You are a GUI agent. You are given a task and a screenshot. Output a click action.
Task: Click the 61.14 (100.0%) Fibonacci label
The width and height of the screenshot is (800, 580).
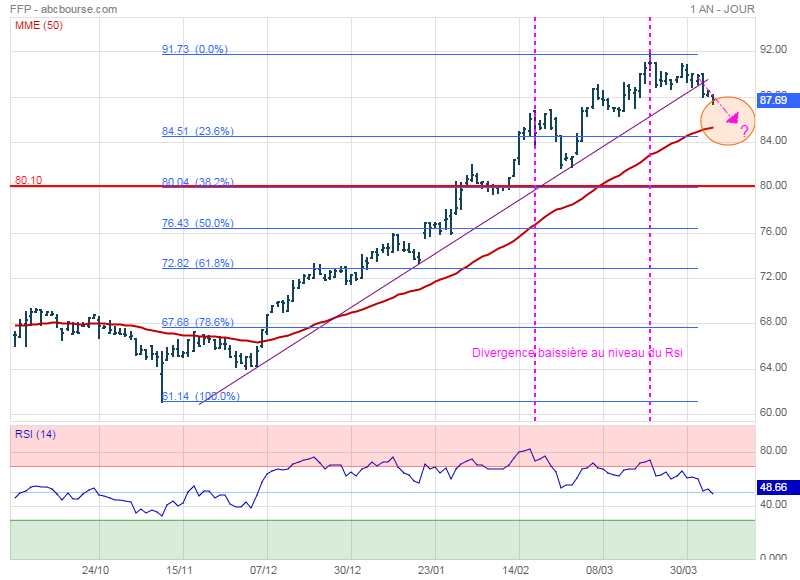[x=201, y=396]
